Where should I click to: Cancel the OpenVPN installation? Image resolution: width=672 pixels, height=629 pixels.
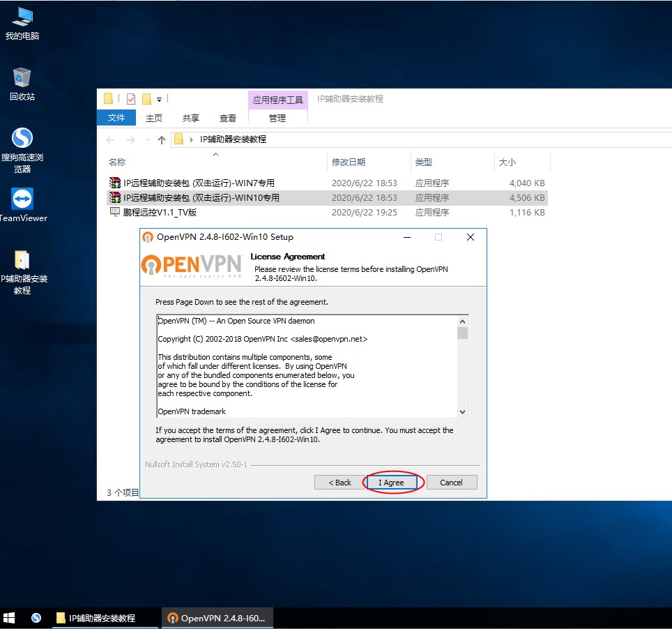(451, 483)
